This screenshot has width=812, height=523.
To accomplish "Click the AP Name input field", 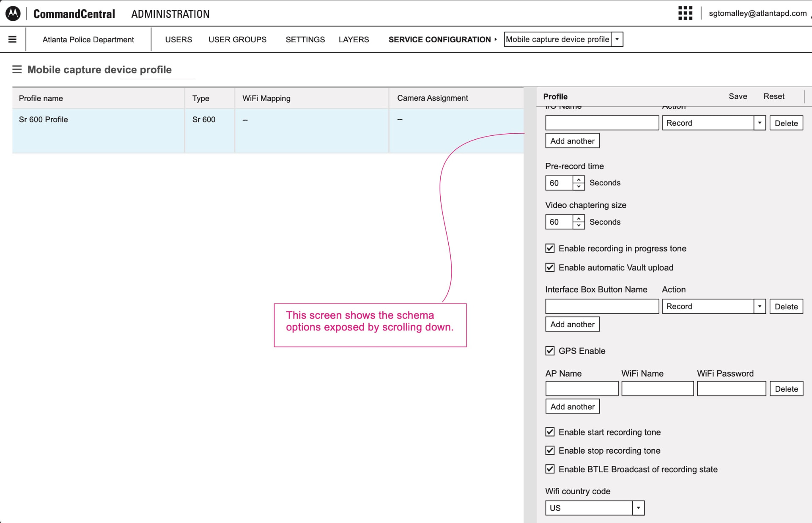I will pos(582,389).
